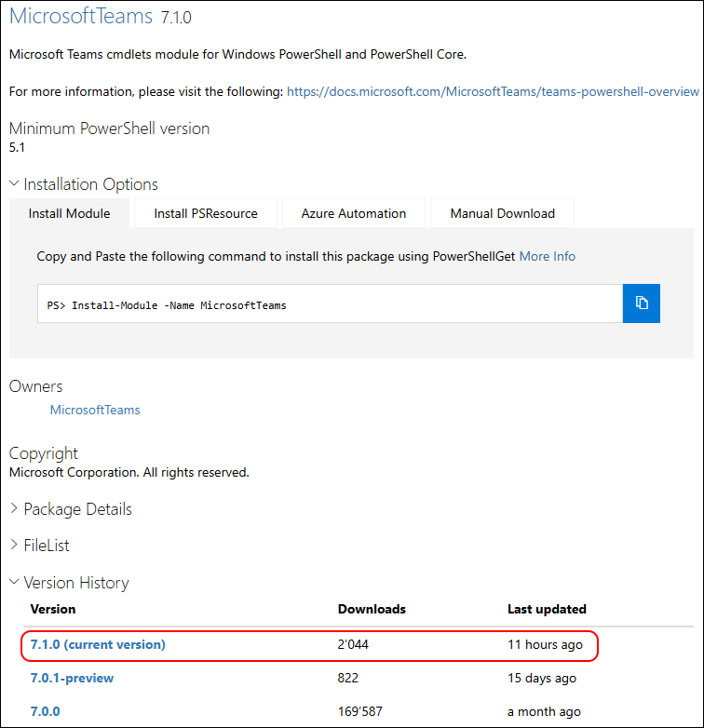Click the 169'587 downloads value

pos(359,711)
